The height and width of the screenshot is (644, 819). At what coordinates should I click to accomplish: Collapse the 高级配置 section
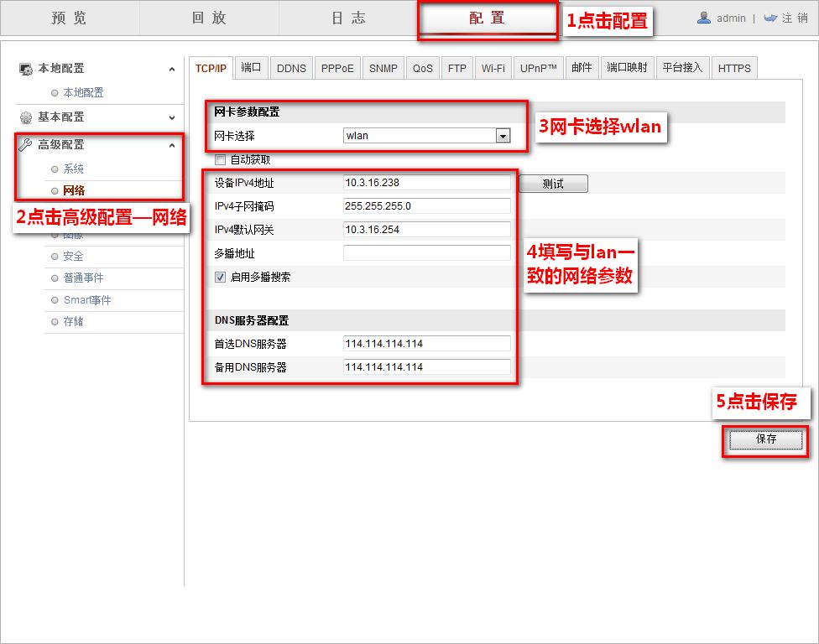(174, 143)
